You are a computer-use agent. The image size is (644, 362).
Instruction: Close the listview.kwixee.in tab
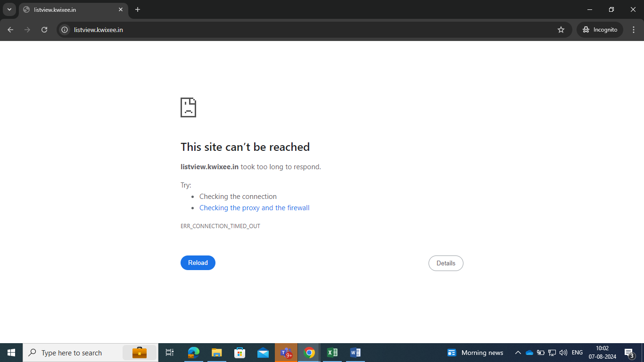(x=121, y=9)
